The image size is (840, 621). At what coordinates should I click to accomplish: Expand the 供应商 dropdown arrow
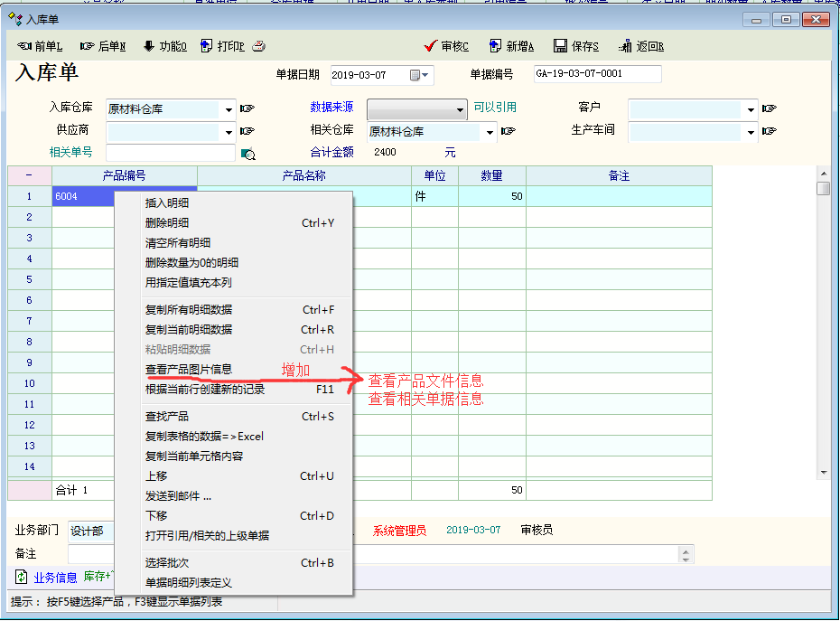229,132
